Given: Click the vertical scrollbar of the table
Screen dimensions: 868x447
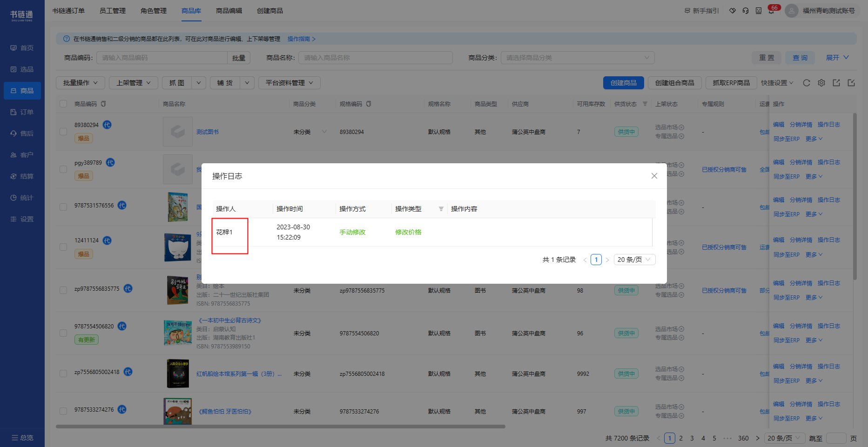Looking at the screenshot, I should tap(855, 195).
